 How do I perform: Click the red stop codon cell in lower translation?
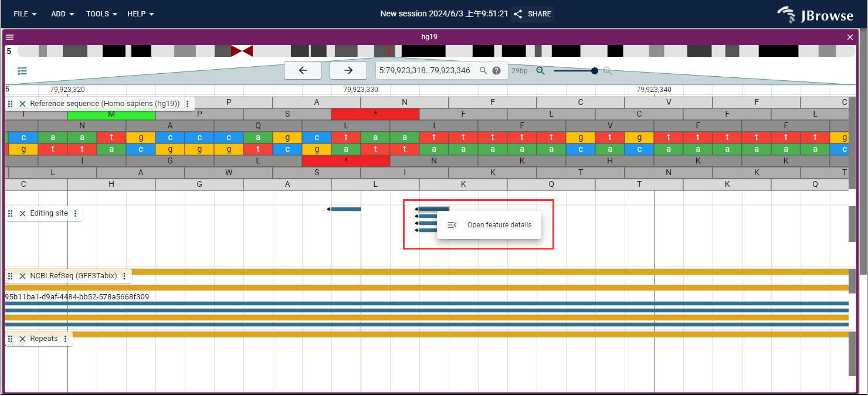tap(346, 161)
